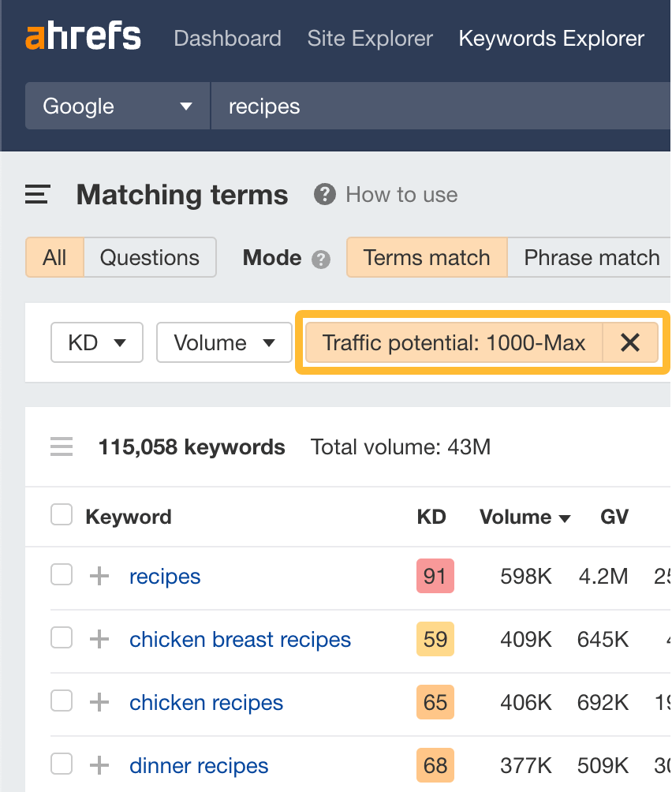Open the Volume filter dropdown
The height and width of the screenshot is (792, 672).
(x=223, y=342)
